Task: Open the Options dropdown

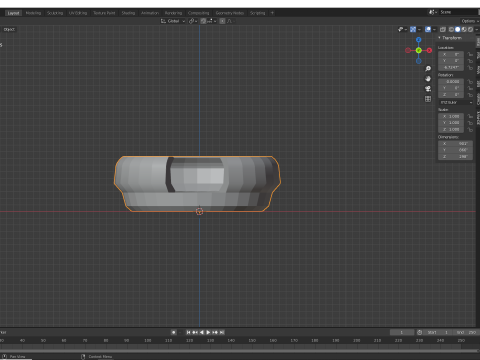Action: [470, 21]
